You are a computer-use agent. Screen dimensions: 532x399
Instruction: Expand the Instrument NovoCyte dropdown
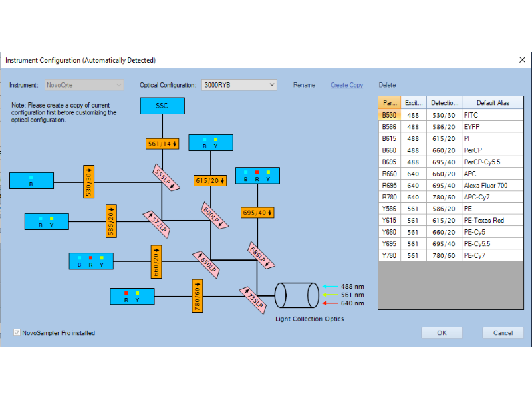(84, 85)
